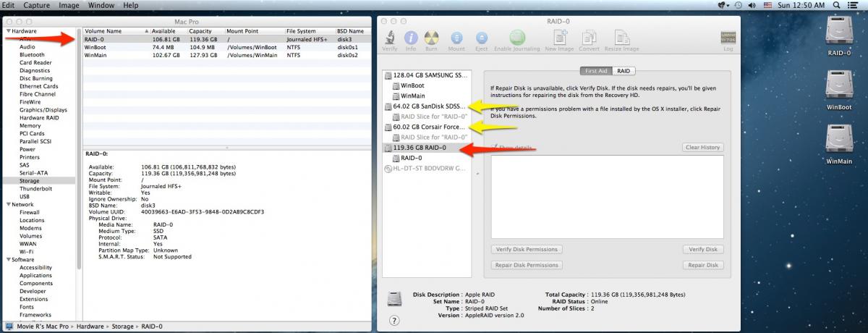Click Memory in Hardware sidebar
The height and width of the screenshot is (333, 868).
coord(30,126)
